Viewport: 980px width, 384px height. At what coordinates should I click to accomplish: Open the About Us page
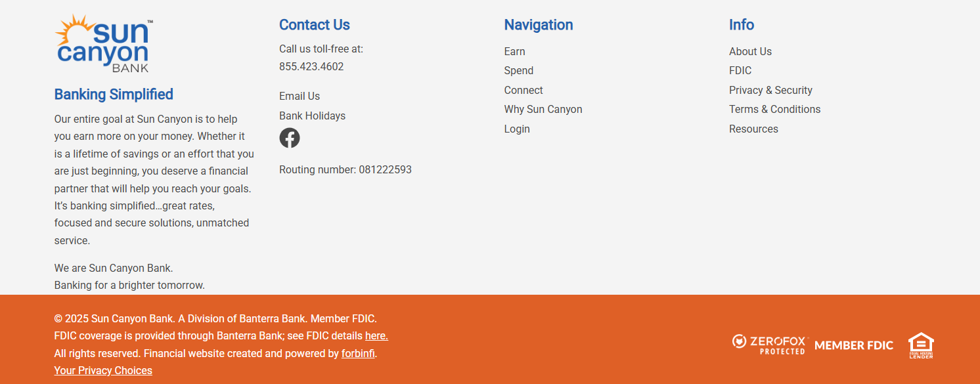coord(750,52)
